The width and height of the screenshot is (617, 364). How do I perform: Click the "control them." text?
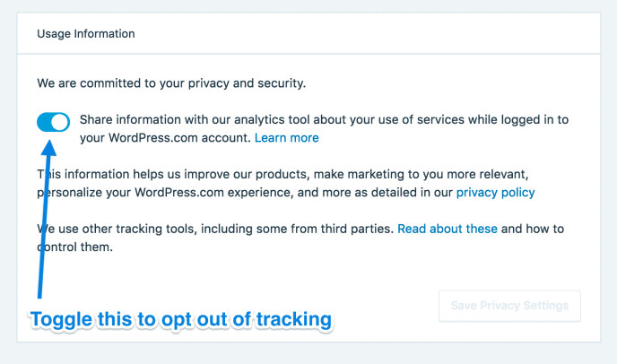(x=74, y=247)
